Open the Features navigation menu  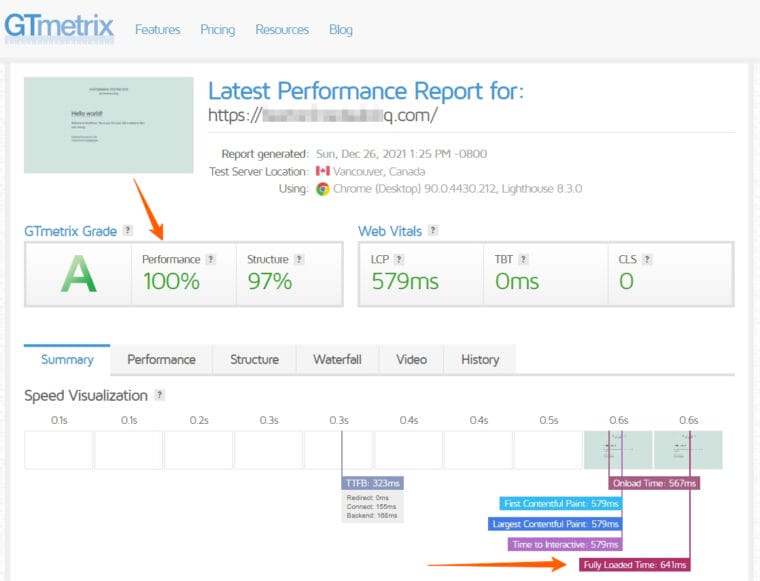pos(157,29)
